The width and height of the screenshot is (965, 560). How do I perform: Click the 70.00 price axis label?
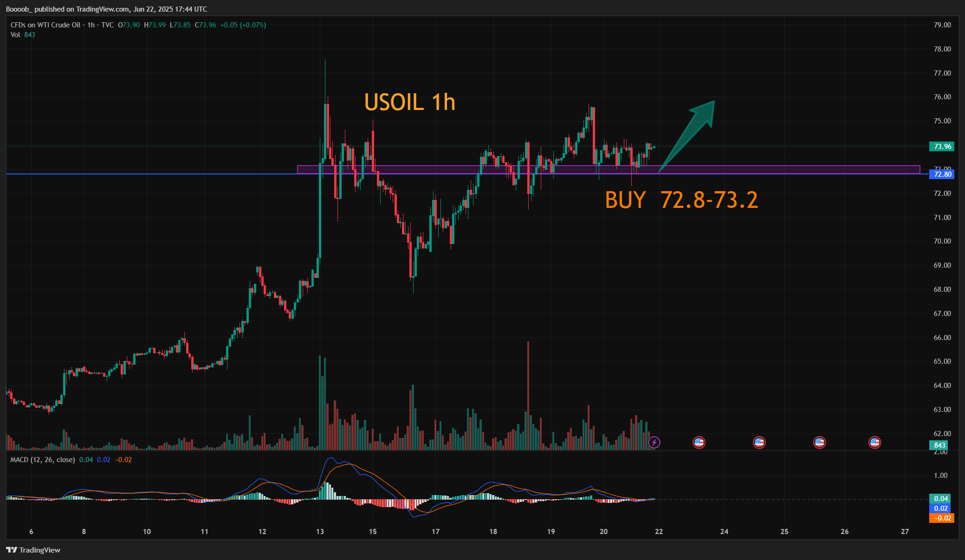[942, 241]
